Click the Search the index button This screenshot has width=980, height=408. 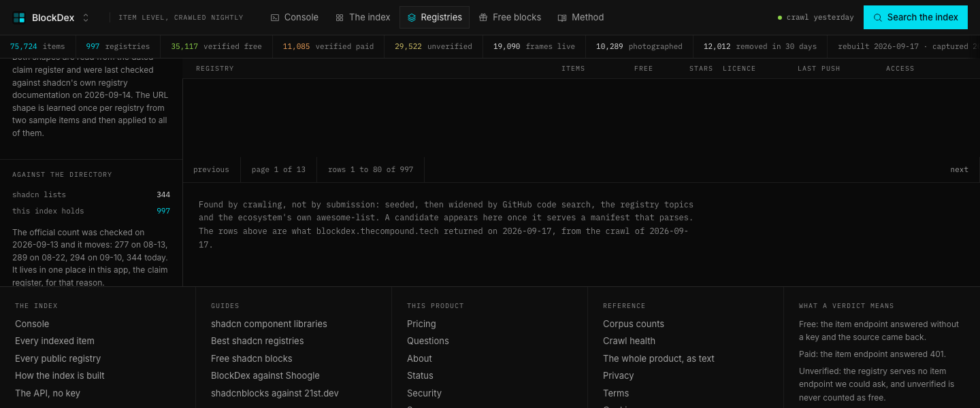coord(915,18)
